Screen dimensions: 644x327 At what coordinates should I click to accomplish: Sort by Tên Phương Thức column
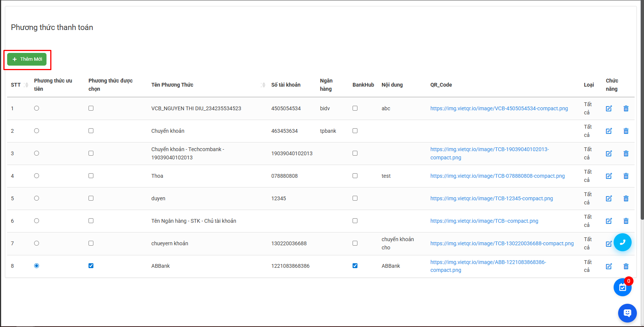(263, 85)
